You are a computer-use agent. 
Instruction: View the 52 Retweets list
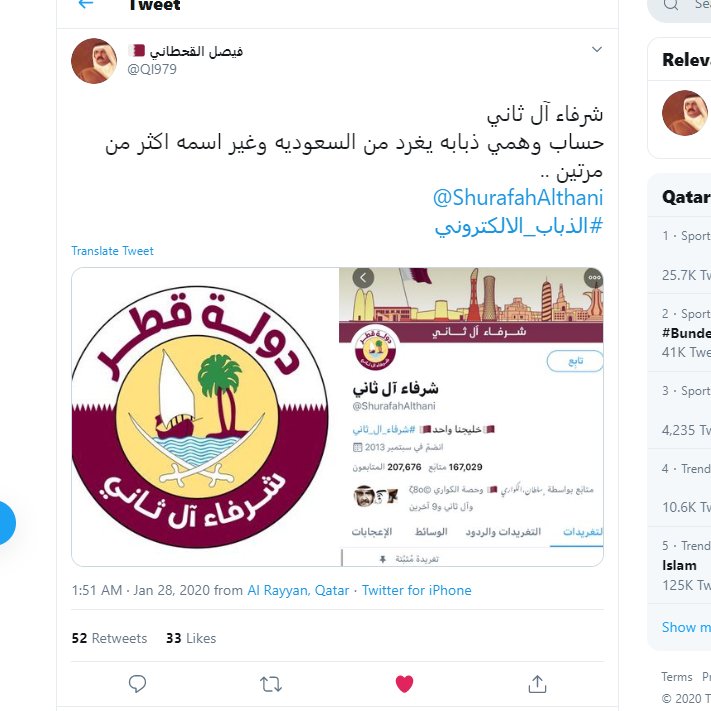pos(109,638)
